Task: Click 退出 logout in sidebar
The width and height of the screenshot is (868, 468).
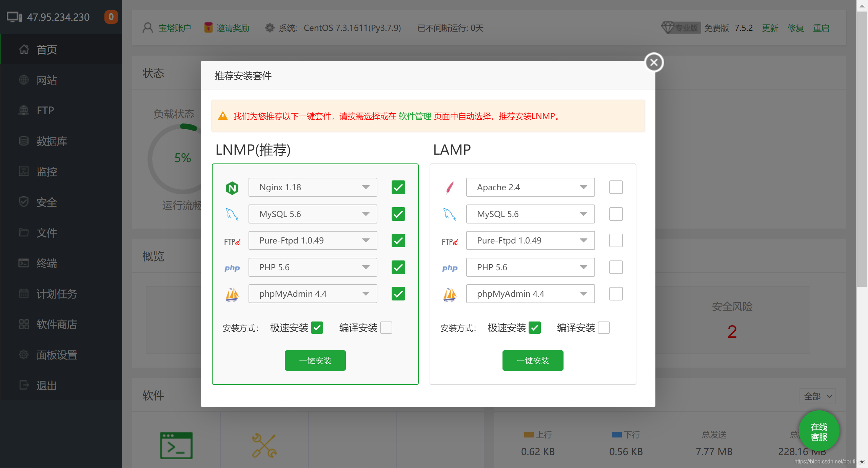Action: click(61, 385)
